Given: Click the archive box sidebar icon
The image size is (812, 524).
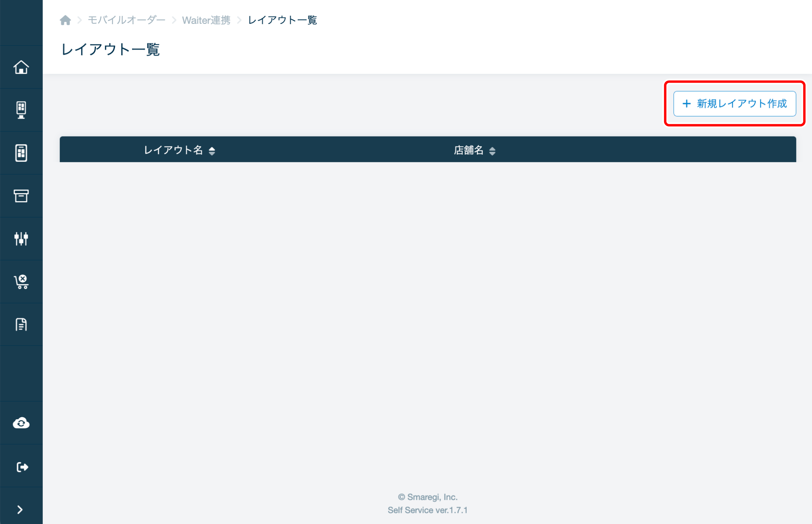Looking at the screenshot, I should (x=21, y=196).
